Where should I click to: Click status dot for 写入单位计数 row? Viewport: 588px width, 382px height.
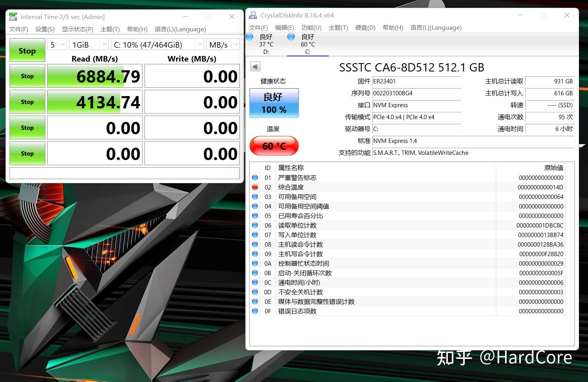(255, 235)
